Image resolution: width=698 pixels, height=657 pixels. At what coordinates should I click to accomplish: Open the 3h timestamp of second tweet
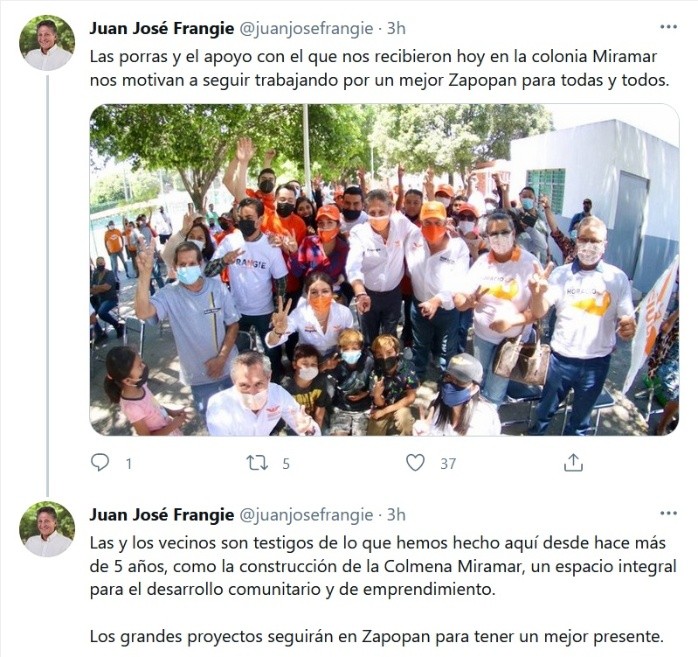point(396,515)
